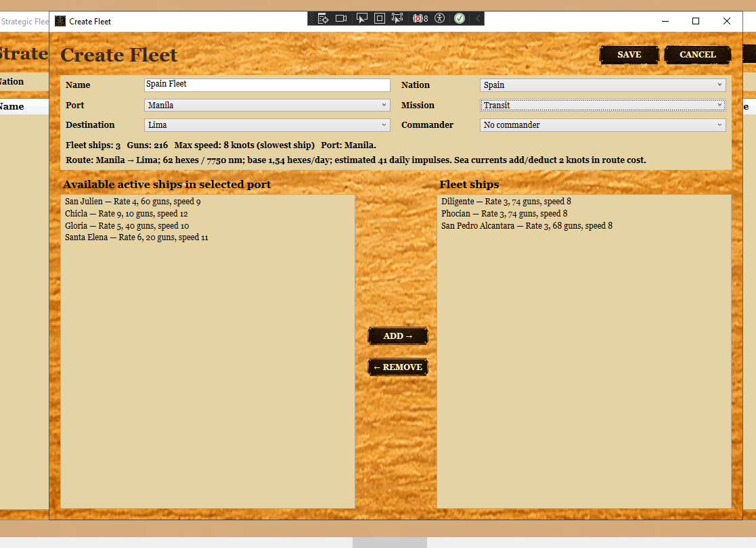The image size is (756, 548).
Task: Click ← REMOVE to take ship out of fleet
Action: point(398,367)
